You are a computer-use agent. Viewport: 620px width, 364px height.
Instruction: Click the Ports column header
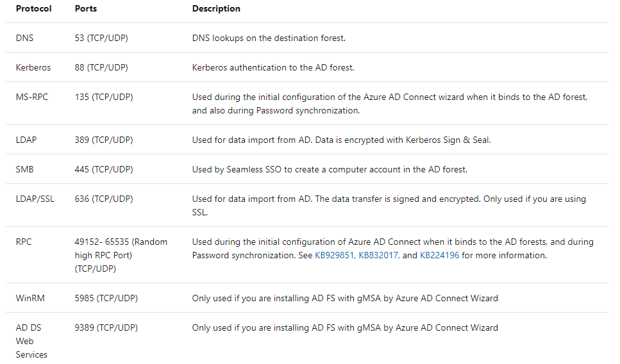[x=87, y=9]
